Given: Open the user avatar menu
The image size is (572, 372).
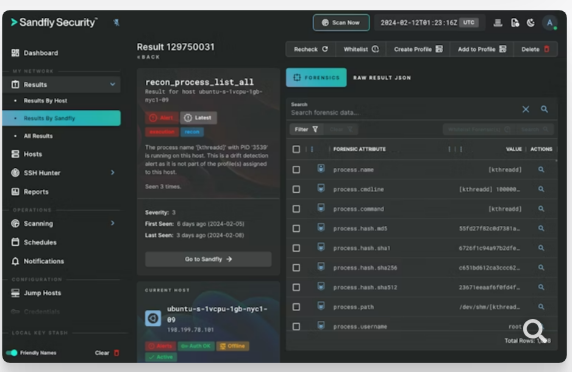Looking at the screenshot, I should pyautogui.click(x=549, y=23).
